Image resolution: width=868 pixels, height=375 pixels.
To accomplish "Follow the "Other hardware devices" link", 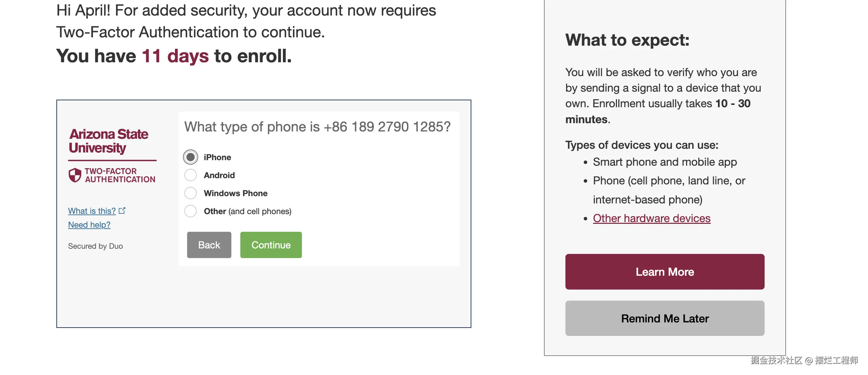I will click(x=652, y=218).
